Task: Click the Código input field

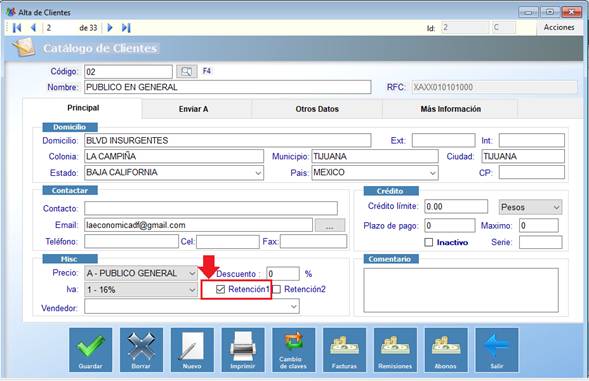Action: click(128, 72)
